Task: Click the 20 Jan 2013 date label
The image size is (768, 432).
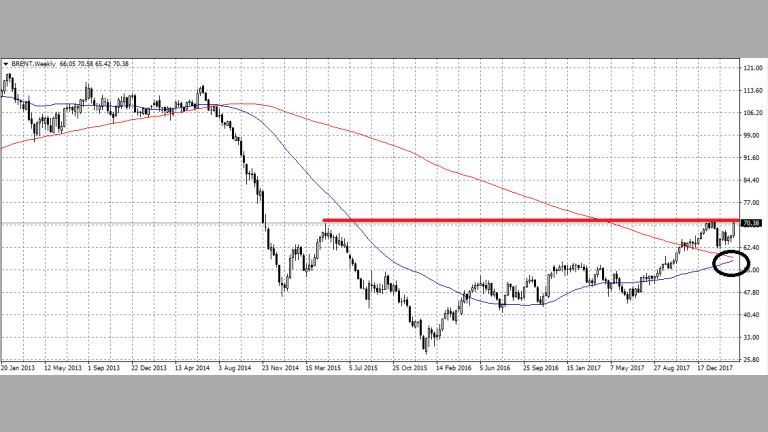Action: (21, 367)
